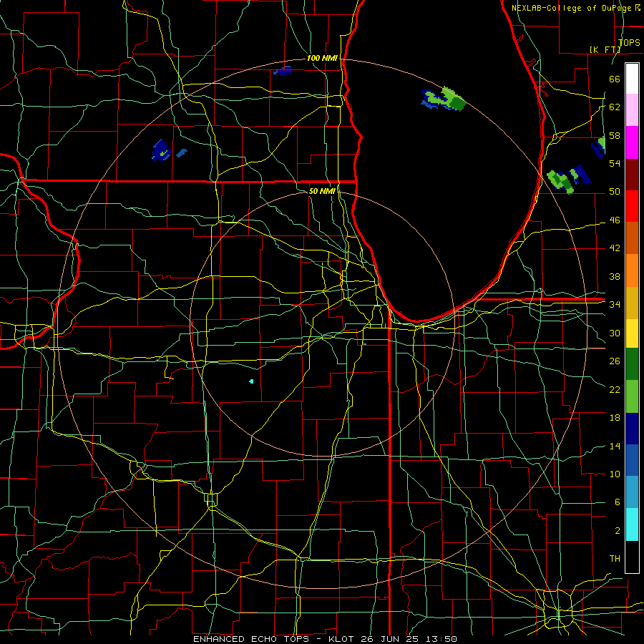Click the black TH legend block

(632, 557)
